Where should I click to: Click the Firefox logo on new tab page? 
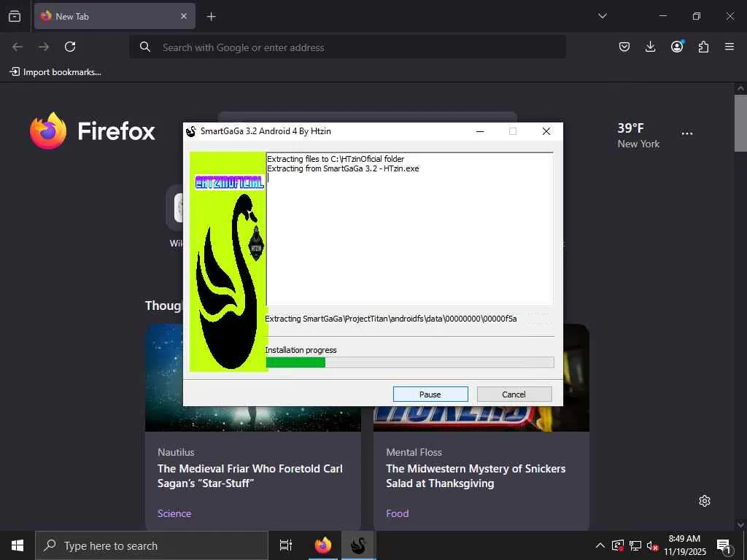pos(93,131)
